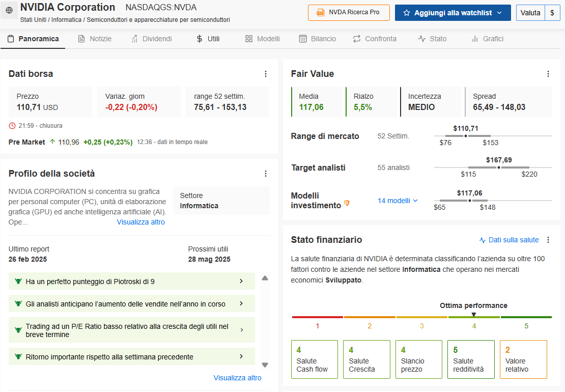This screenshot has height=392, width=565.
Task: Click the Spread 65,49 - 148,03 value
Action: 499,107
